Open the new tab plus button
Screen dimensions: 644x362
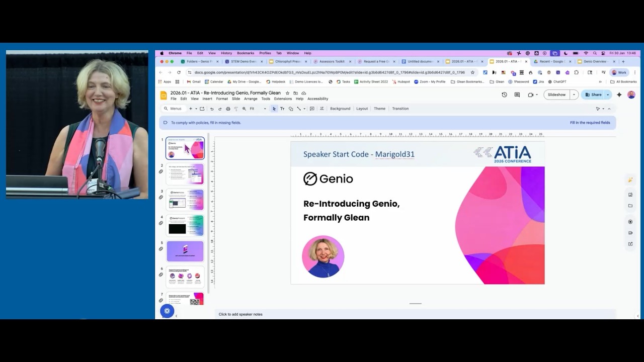[x=623, y=61]
